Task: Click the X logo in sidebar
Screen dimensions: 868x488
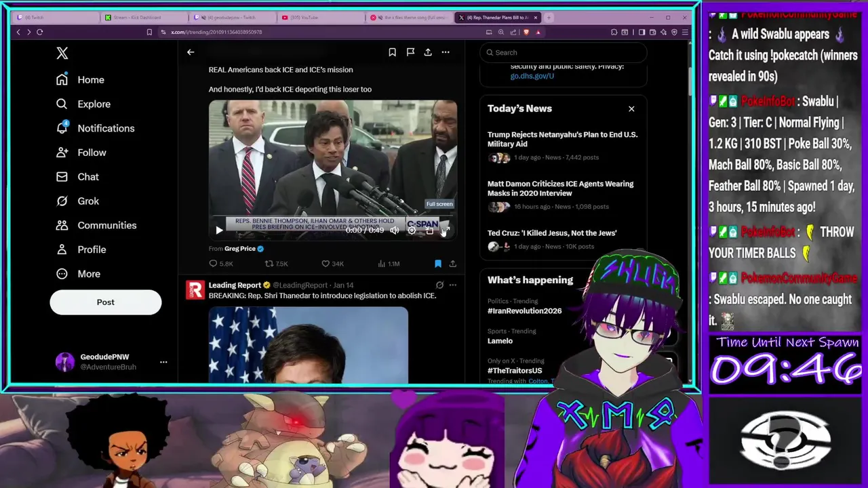Action: [62, 53]
